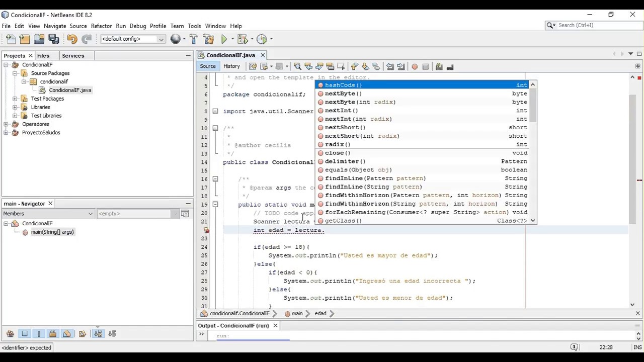This screenshot has width=644, height=362.
Task: Click the Clean and Build icon
Action: click(208, 39)
